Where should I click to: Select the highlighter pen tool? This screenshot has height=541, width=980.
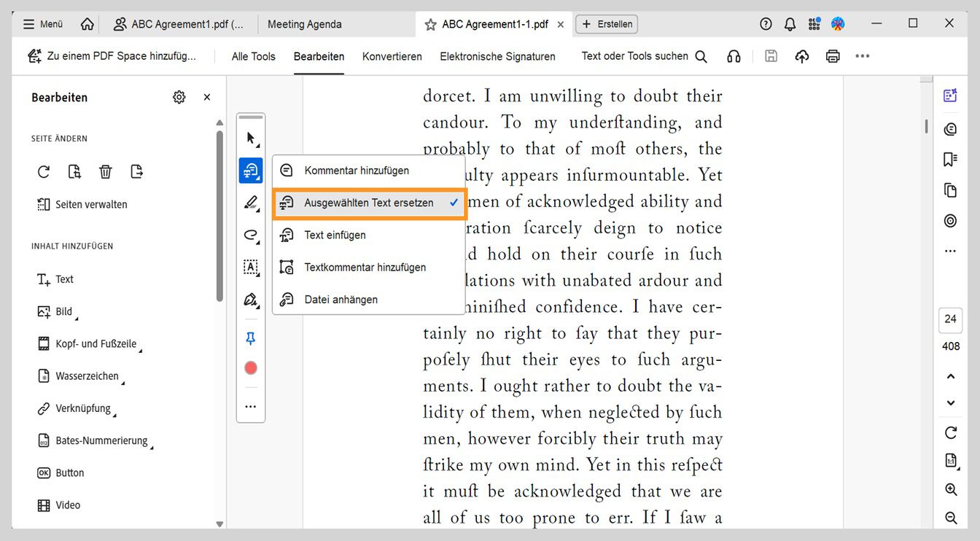(250, 203)
